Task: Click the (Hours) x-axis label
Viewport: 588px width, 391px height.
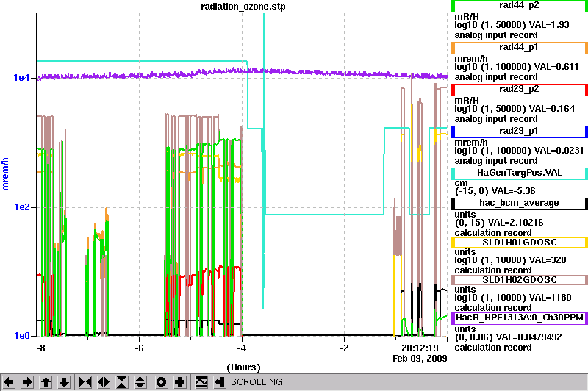Action: coord(243,367)
